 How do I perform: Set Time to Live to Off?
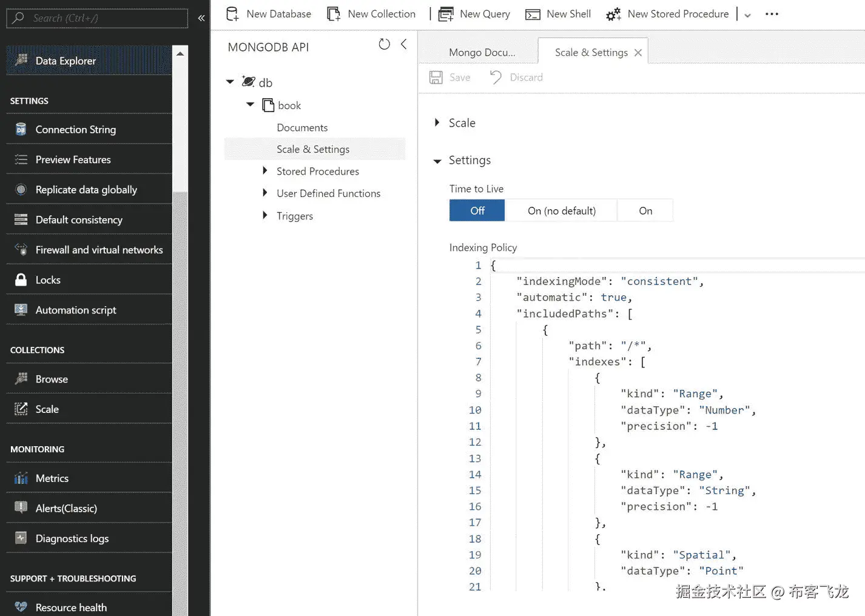point(477,210)
